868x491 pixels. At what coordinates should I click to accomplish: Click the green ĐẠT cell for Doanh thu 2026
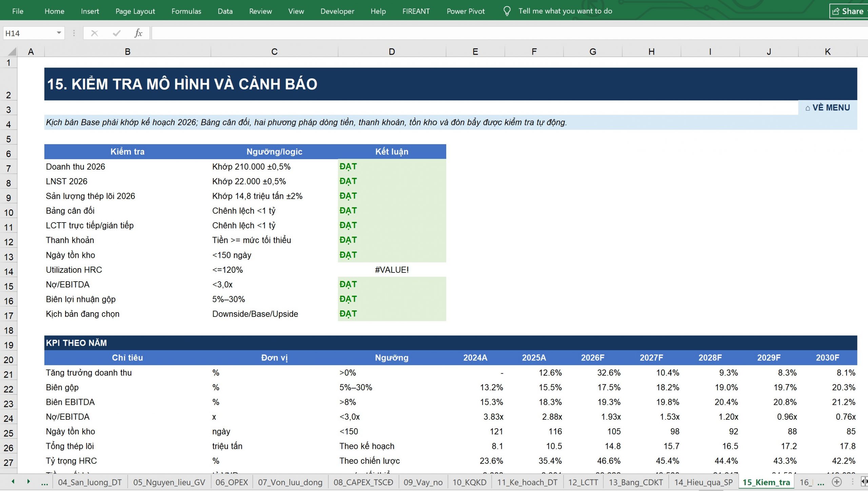[x=392, y=167]
